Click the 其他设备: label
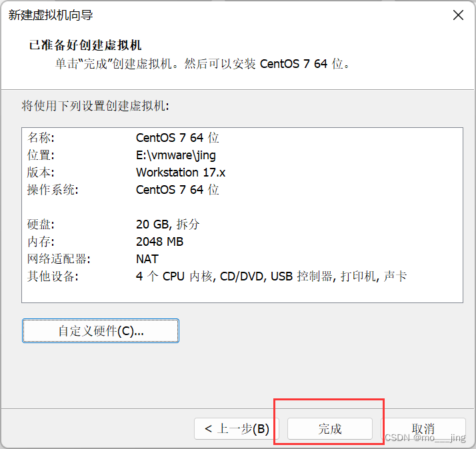The width and height of the screenshot is (476, 449). click(x=53, y=276)
